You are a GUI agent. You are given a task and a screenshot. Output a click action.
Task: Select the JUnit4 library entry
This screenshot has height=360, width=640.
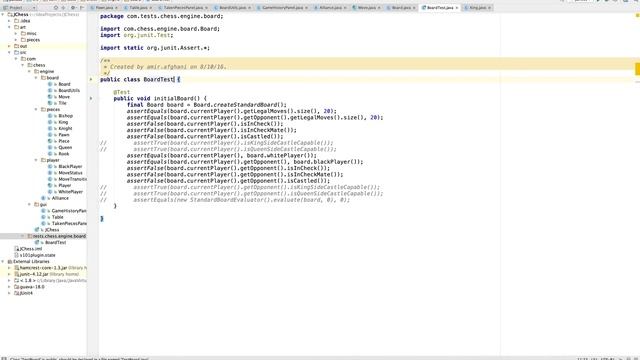pos(26,293)
